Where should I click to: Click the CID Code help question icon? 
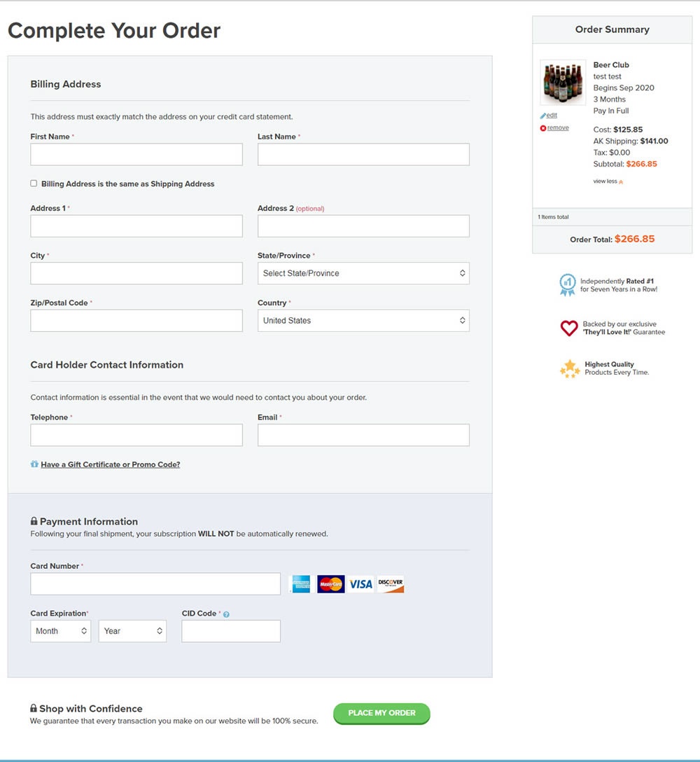coord(226,614)
